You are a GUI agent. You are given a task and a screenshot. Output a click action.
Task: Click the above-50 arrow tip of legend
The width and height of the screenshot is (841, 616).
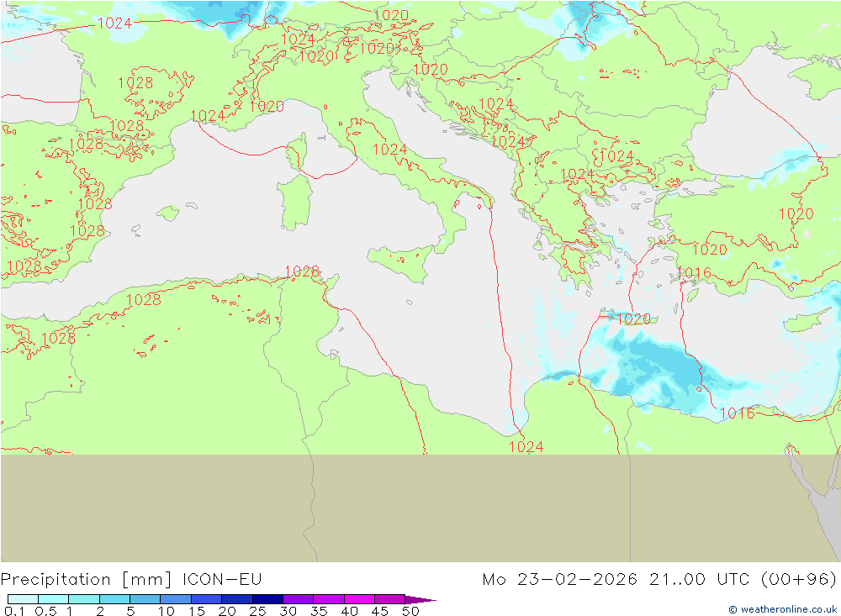pyautogui.click(x=420, y=599)
